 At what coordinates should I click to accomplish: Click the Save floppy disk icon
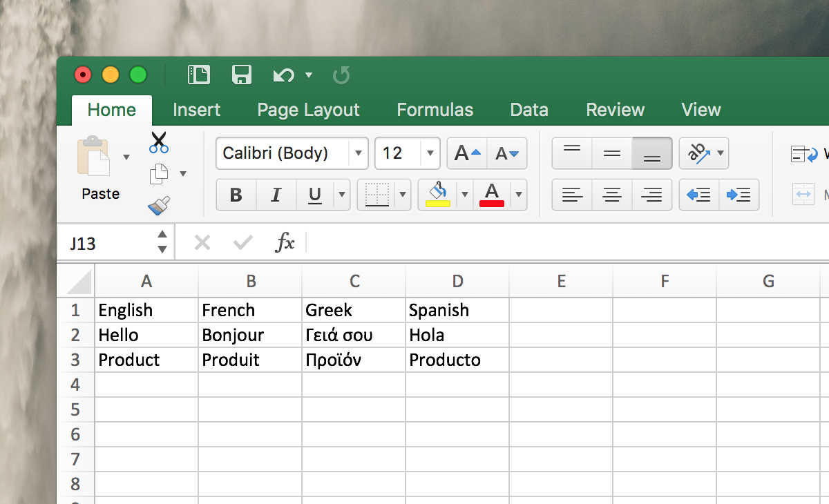tap(241, 75)
